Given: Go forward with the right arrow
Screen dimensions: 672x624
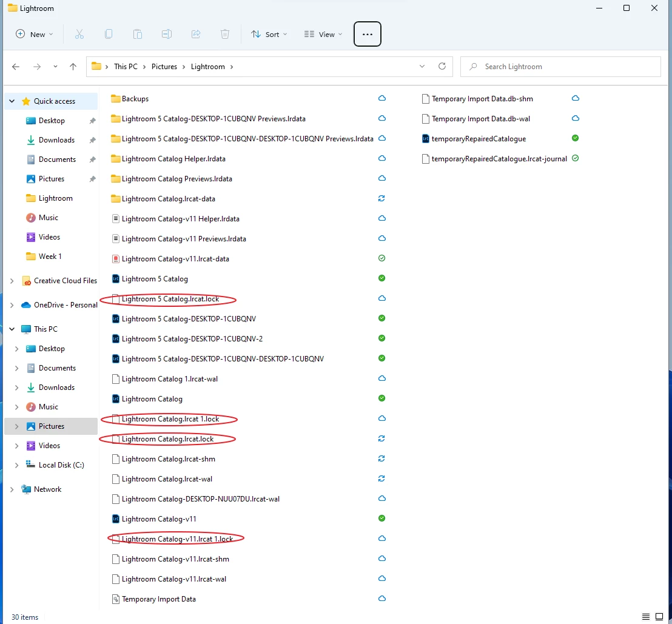Looking at the screenshot, I should tap(37, 67).
